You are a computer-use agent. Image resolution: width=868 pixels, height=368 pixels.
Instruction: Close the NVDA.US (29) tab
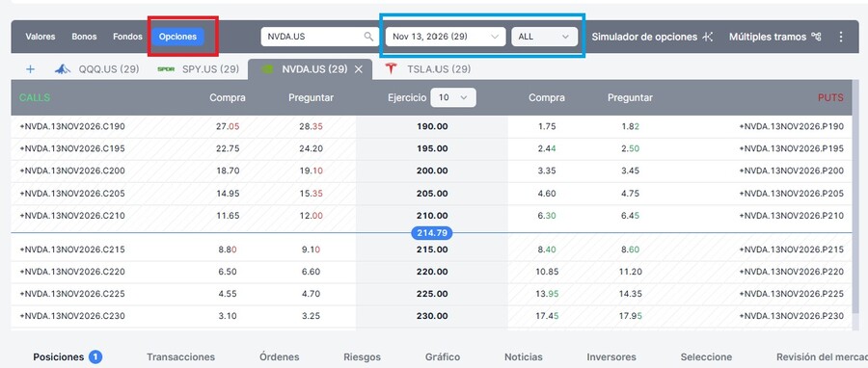point(358,69)
